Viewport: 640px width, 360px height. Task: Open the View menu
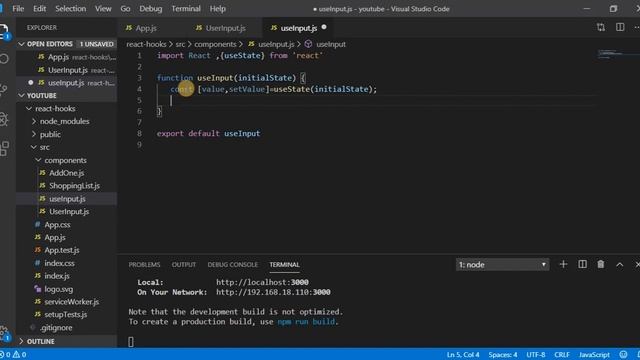coord(103,9)
